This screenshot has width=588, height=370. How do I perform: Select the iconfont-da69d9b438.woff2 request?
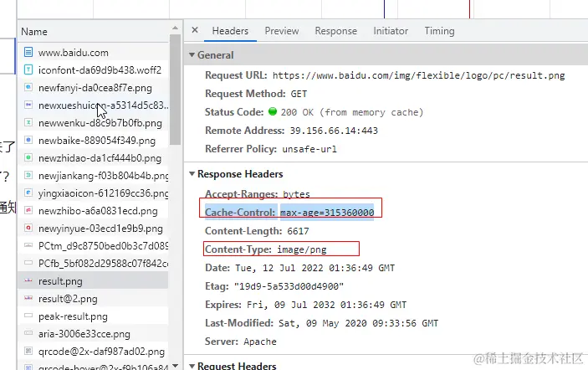(x=100, y=70)
